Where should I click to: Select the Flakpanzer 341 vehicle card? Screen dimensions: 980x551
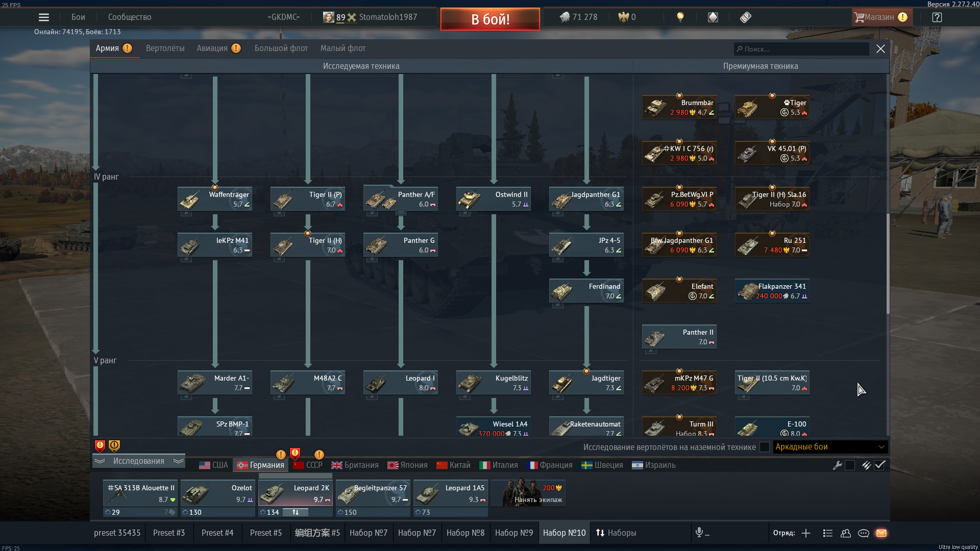(x=772, y=291)
